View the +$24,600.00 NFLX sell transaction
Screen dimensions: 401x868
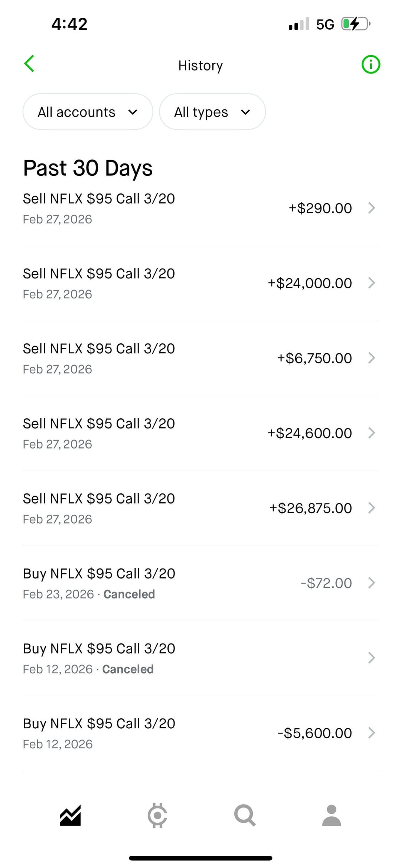point(200,433)
